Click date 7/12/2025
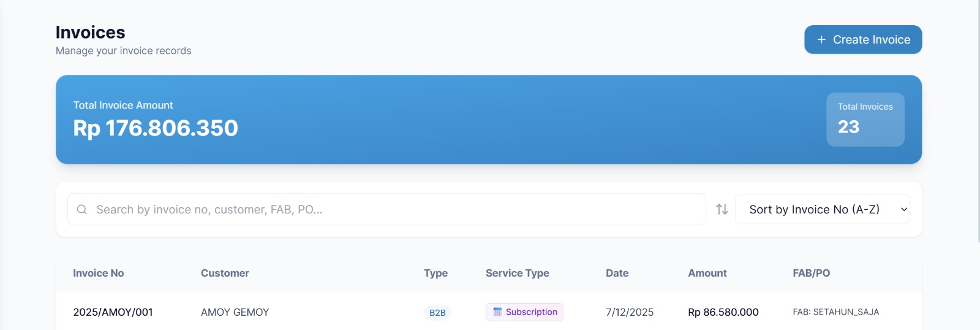Screen dimensions: 980x330 630,312
